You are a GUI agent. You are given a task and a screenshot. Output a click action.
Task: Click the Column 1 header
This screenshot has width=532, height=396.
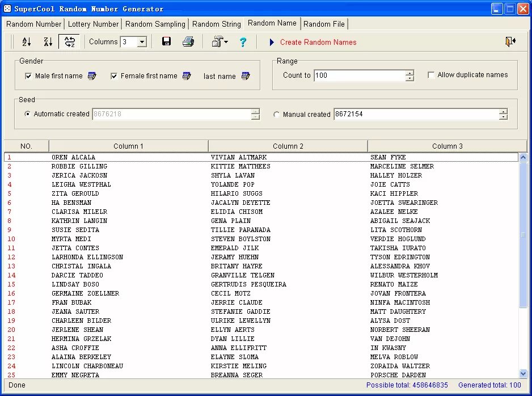pos(128,146)
